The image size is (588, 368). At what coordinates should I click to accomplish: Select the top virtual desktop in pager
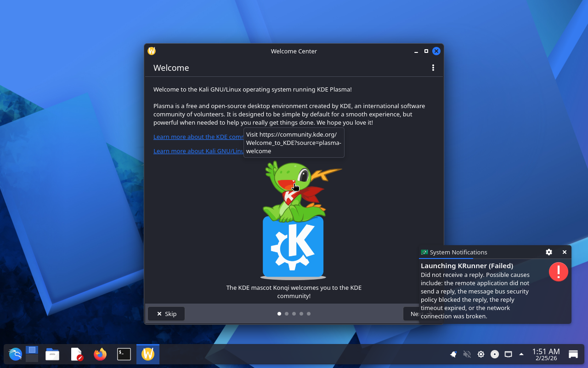[32, 350]
